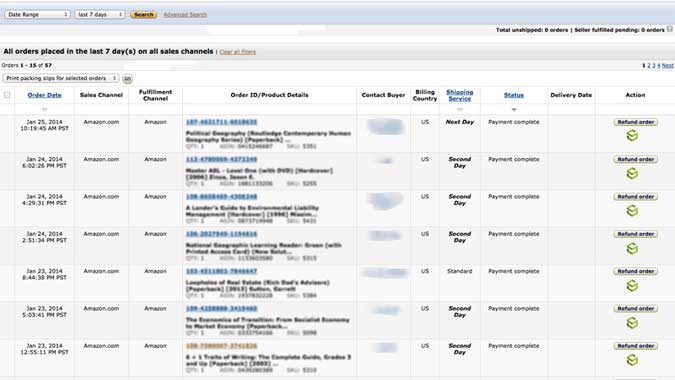675x380 pixels.
Task: Click the Go button next to packing slips dropdown
Action: pyautogui.click(x=127, y=79)
